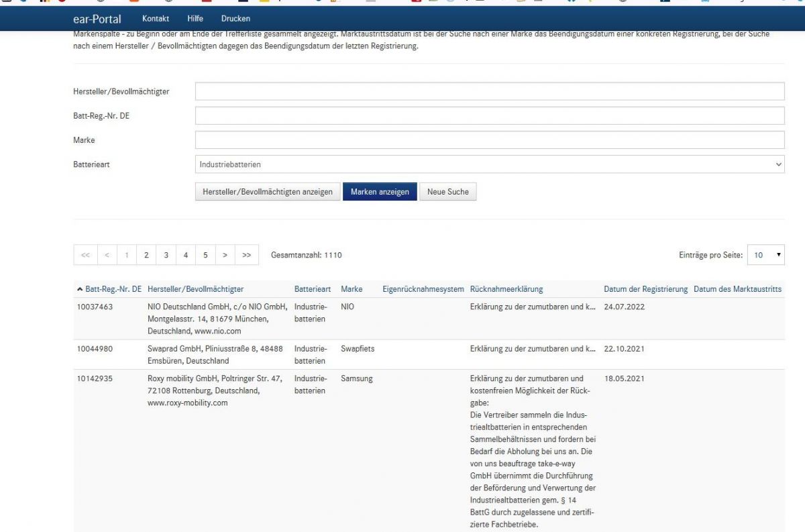This screenshot has width=805, height=532.
Task: Open the Kontakt menu item
Action: pyautogui.click(x=156, y=19)
